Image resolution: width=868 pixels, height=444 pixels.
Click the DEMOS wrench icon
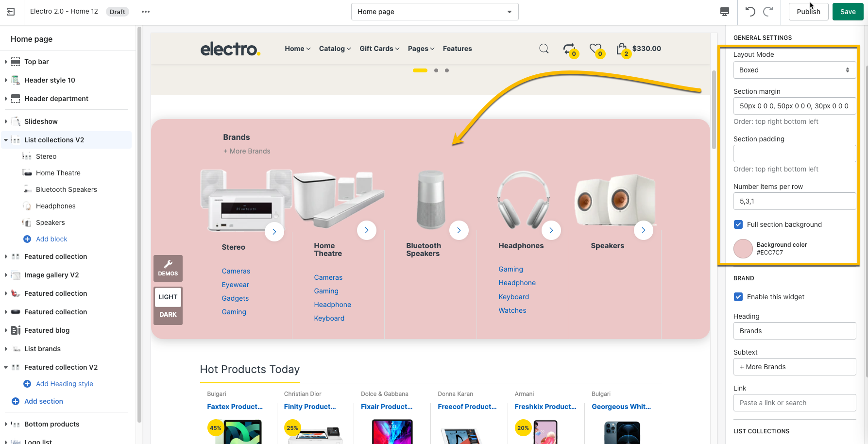click(x=168, y=264)
